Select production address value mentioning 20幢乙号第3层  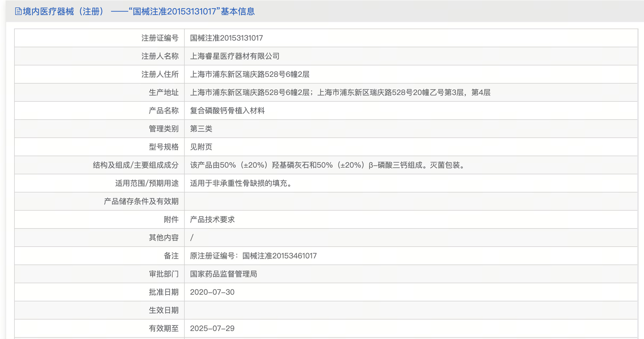coord(340,92)
